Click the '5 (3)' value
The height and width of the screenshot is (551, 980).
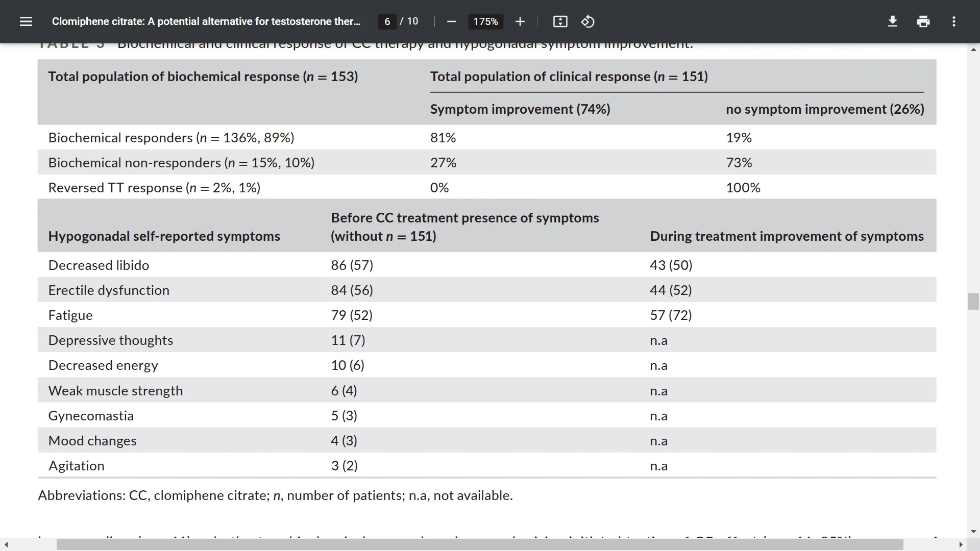click(x=344, y=416)
